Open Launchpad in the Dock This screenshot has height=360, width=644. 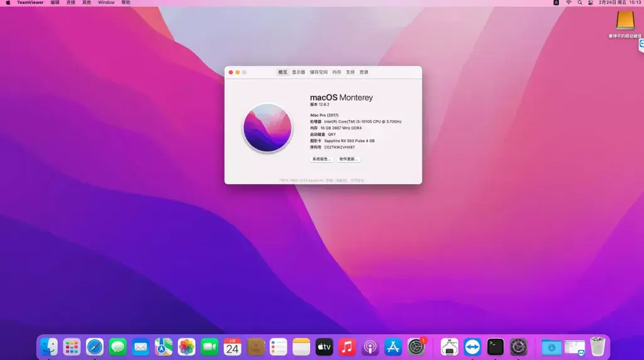coord(72,347)
